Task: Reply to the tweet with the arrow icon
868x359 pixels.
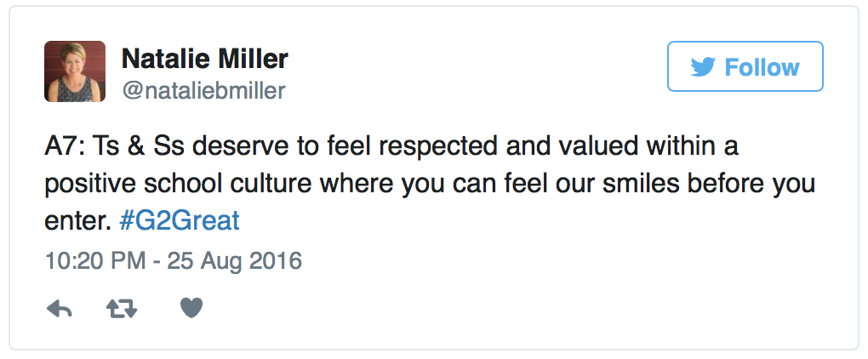Action: [x=60, y=309]
